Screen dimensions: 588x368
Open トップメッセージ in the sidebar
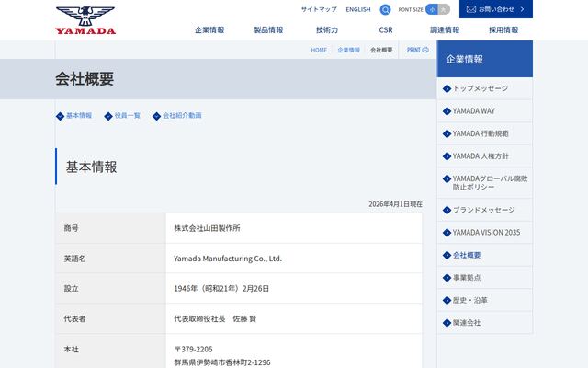[x=484, y=88]
